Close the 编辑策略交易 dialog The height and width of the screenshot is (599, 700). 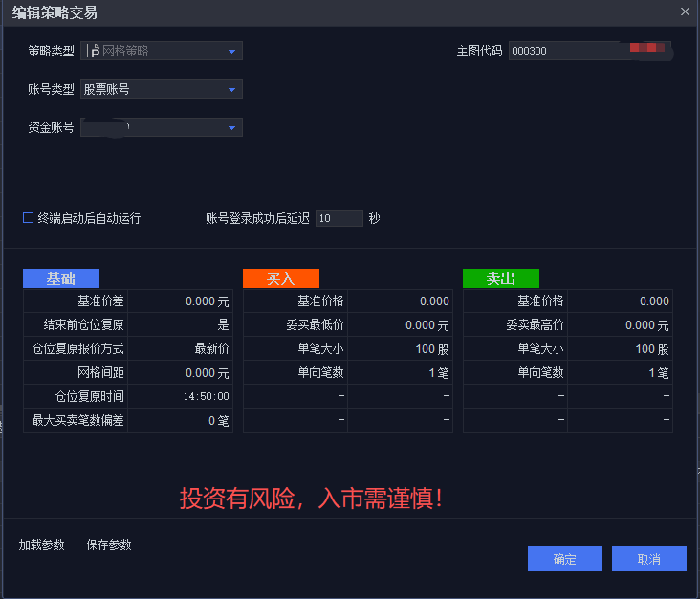(685, 12)
